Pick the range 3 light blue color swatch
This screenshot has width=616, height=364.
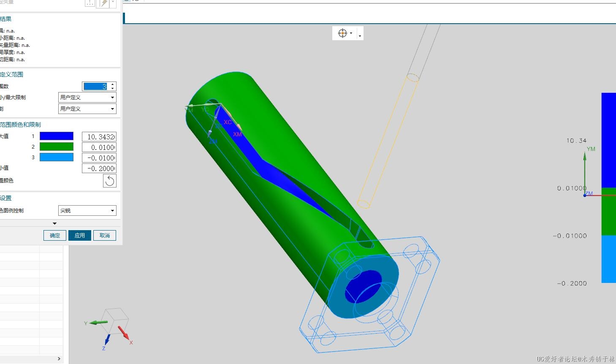[x=57, y=157]
